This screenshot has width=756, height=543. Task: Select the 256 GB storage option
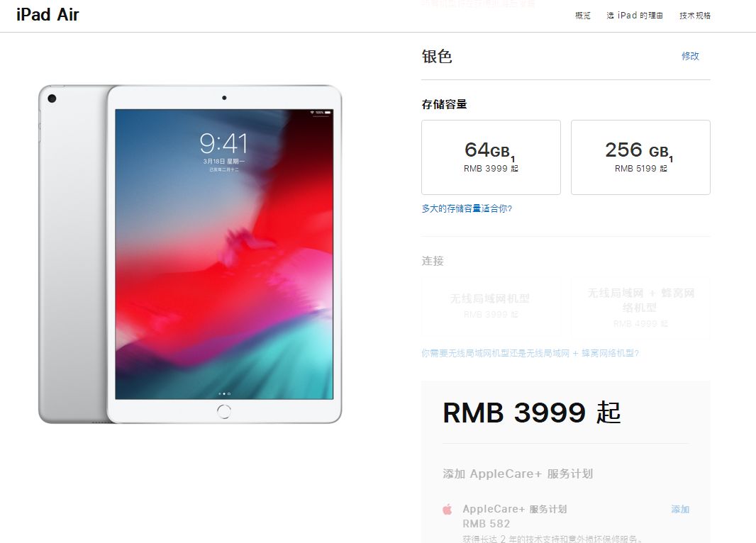pyautogui.click(x=640, y=157)
